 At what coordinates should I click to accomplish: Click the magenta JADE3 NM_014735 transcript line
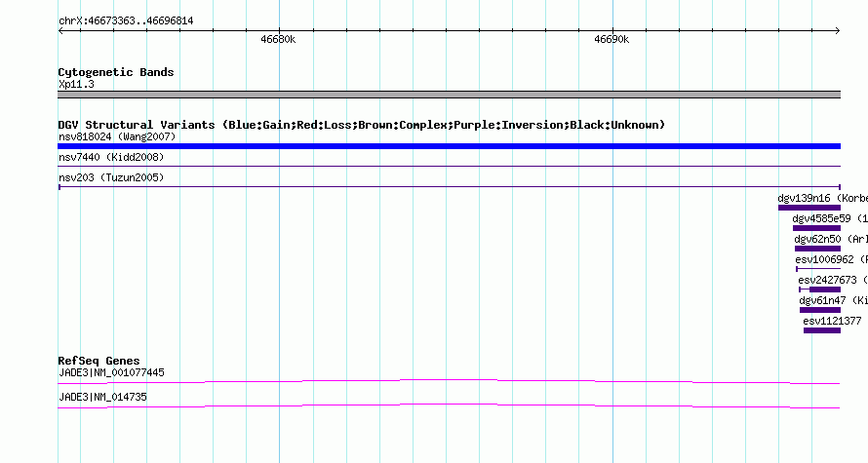click(x=449, y=405)
